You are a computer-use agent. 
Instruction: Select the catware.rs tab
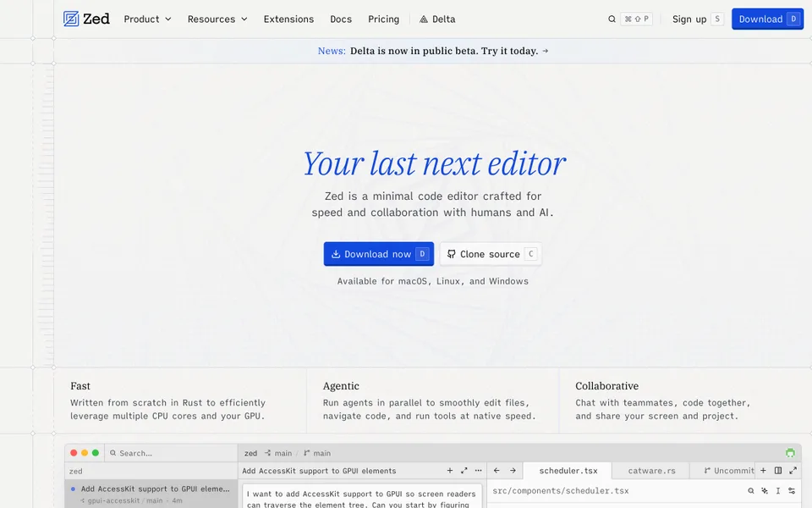[651, 471]
